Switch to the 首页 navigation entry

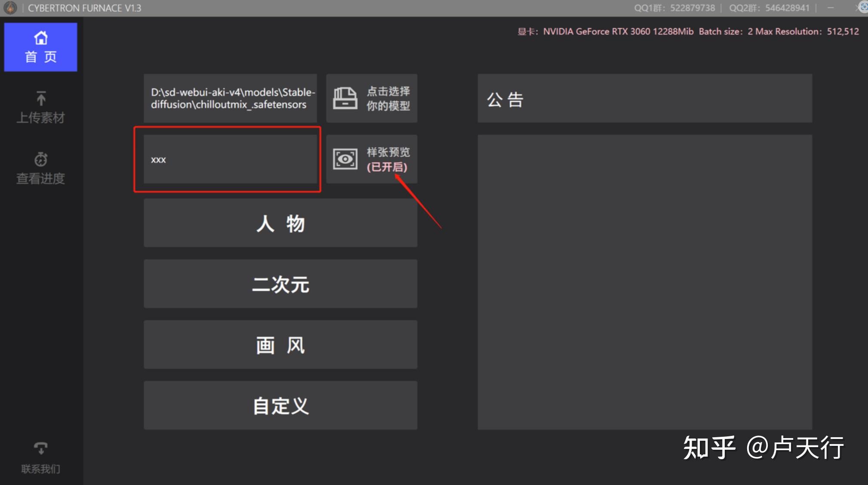[41, 47]
